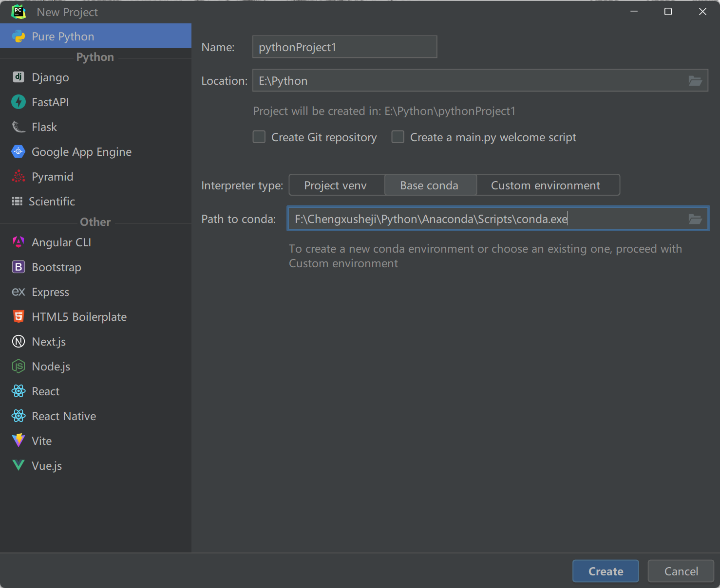
Task: Click the PyCharm logo in title bar
Action: [19, 12]
